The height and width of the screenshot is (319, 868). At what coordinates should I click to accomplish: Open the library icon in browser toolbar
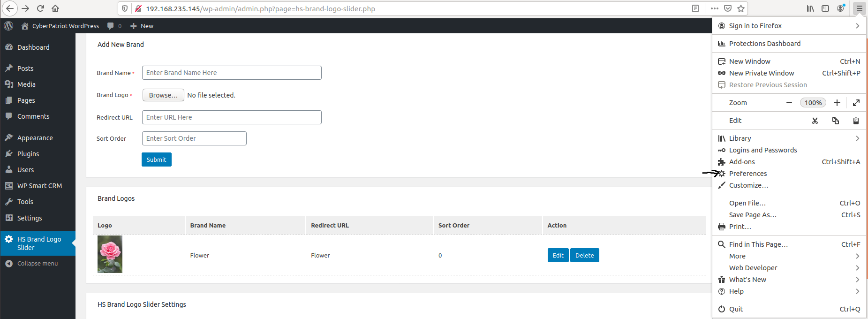(x=810, y=8)
